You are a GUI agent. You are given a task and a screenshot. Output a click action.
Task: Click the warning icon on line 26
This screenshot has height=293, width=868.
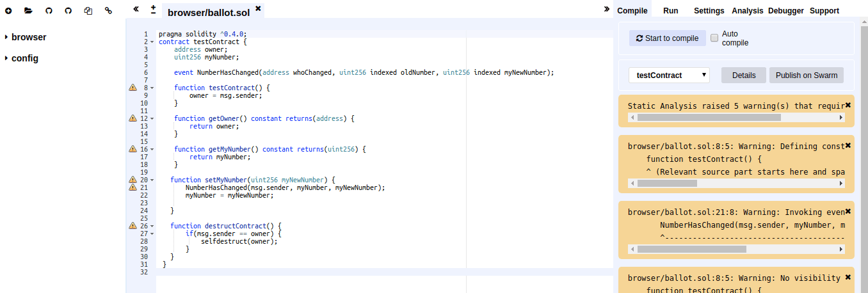tap(133, 226)
